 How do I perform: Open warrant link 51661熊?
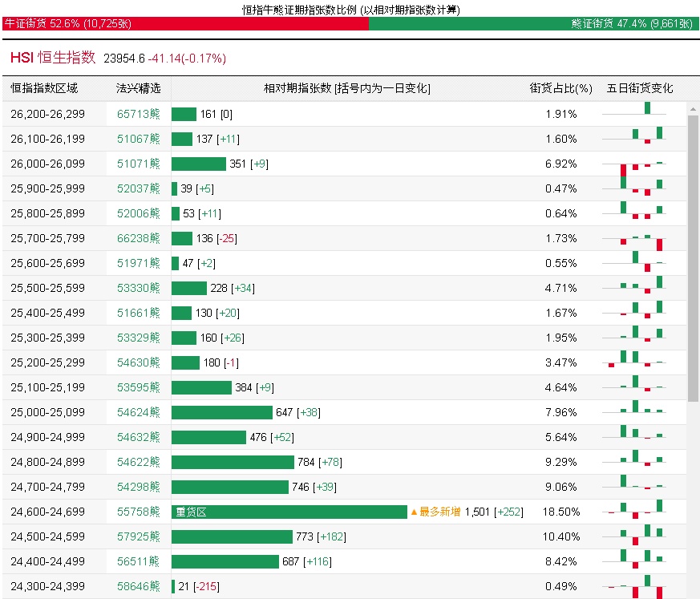click(x=139, y=313)
